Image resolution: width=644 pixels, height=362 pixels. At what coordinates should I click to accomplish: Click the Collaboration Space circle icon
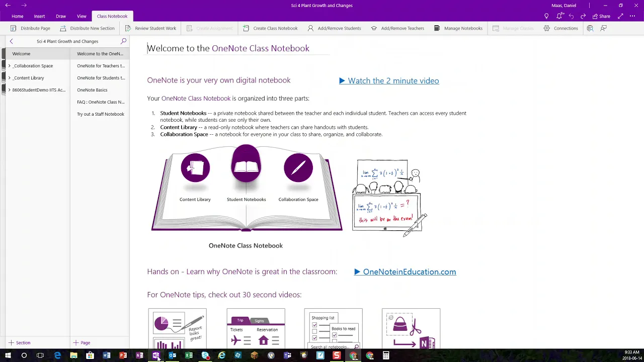[298, 167]
